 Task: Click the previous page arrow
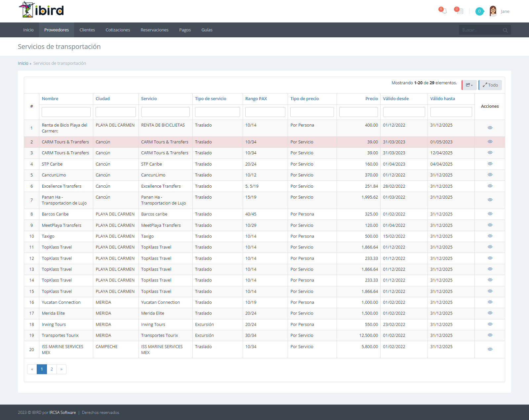point(32,369)
